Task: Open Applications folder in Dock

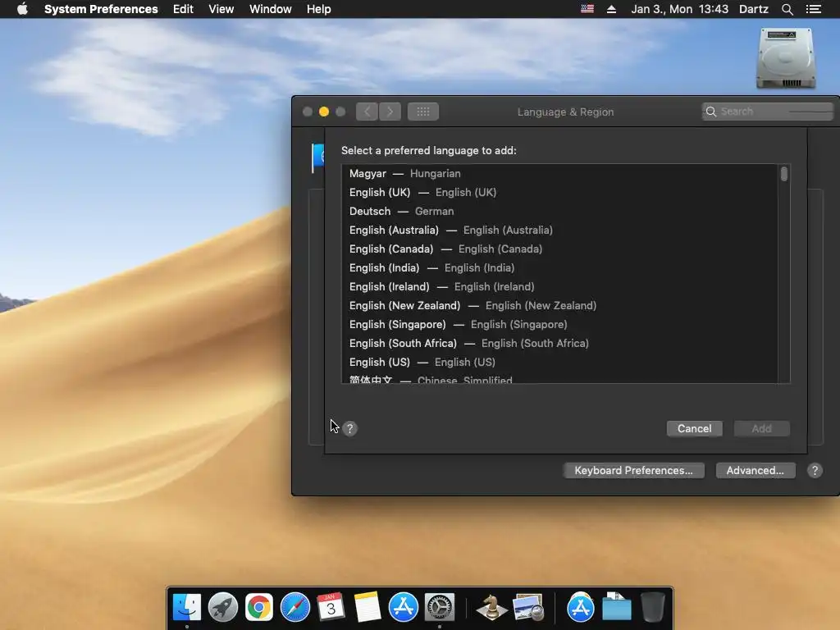Action: 580,607
